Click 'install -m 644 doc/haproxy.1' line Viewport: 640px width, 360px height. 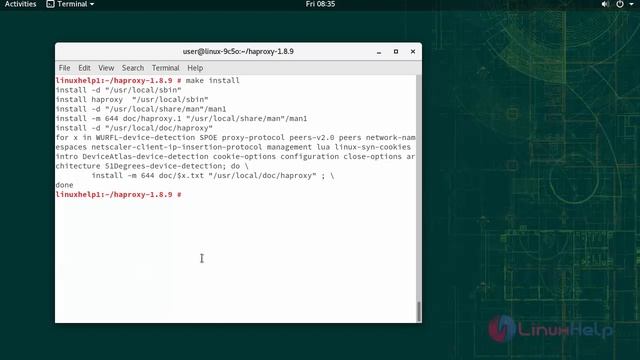click(x=181, y=118)
